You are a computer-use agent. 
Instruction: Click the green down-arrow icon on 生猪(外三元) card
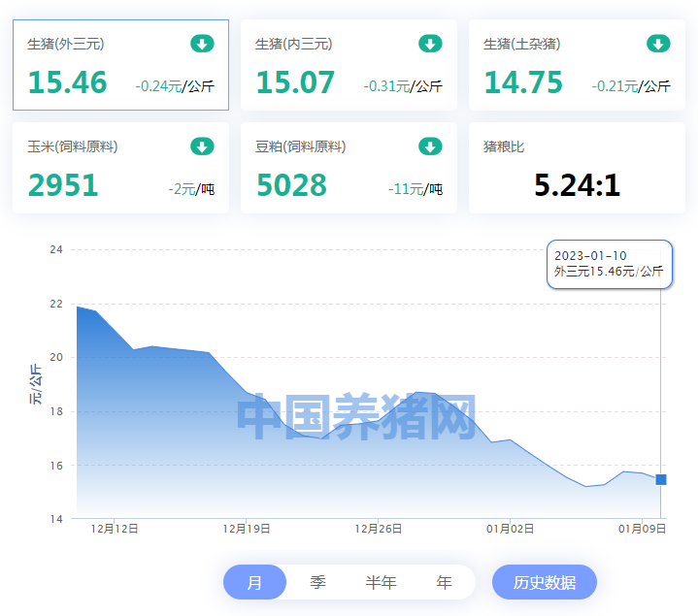coord(202,44)
